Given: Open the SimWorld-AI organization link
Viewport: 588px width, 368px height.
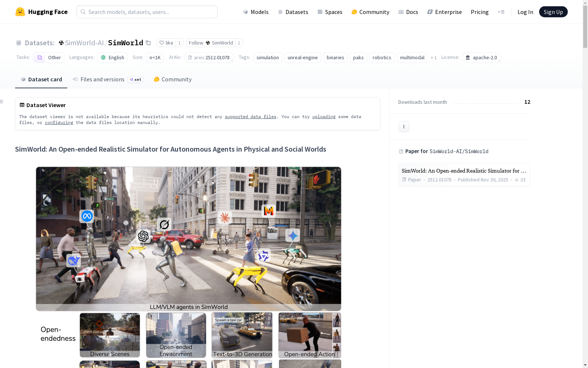Looking at the screenshot, I should point(84,43).
